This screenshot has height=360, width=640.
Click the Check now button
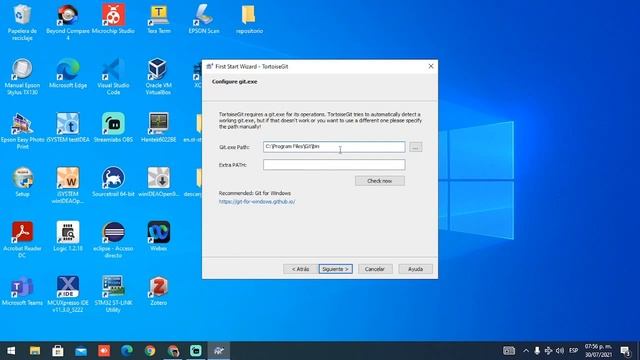coord(380,181)
